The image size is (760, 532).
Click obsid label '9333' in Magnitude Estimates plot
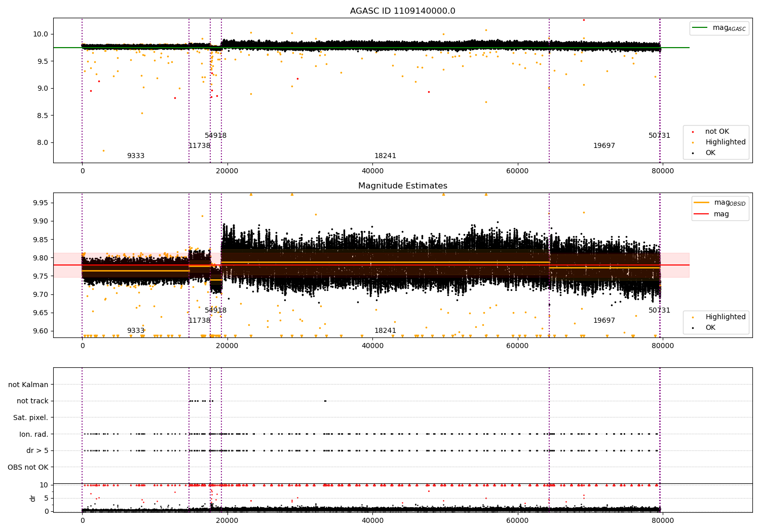[136, 331]
